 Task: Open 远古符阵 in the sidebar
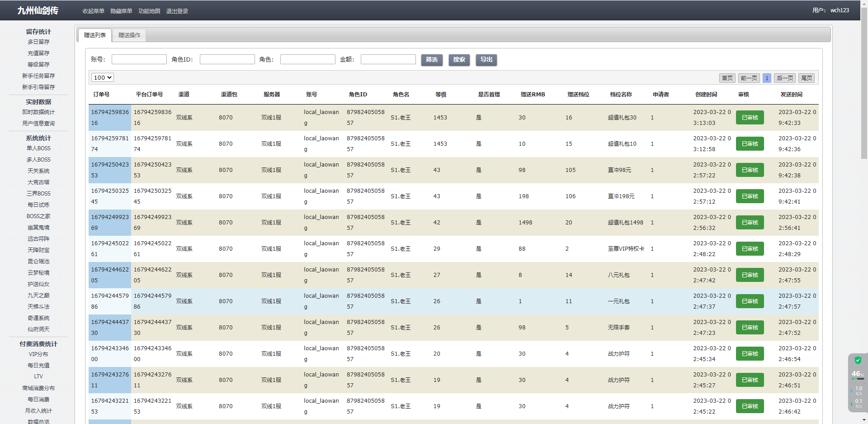pyautogui.click(x=38, y=239)
